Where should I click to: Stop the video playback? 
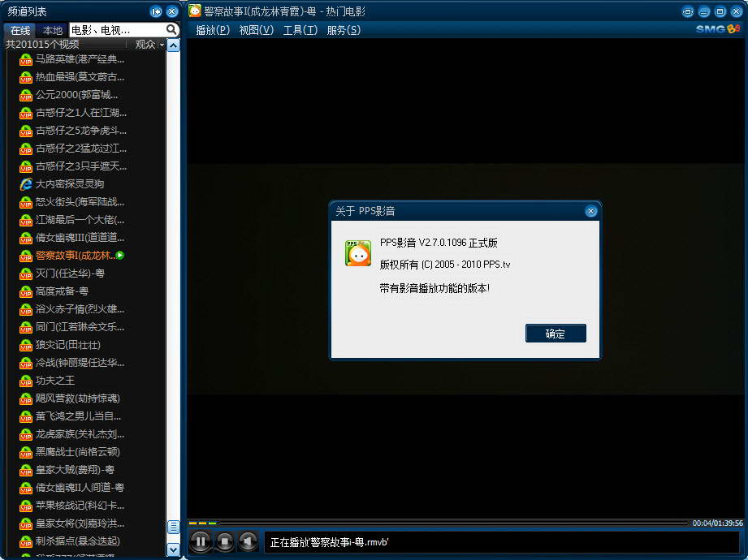[x=224, y=541]
